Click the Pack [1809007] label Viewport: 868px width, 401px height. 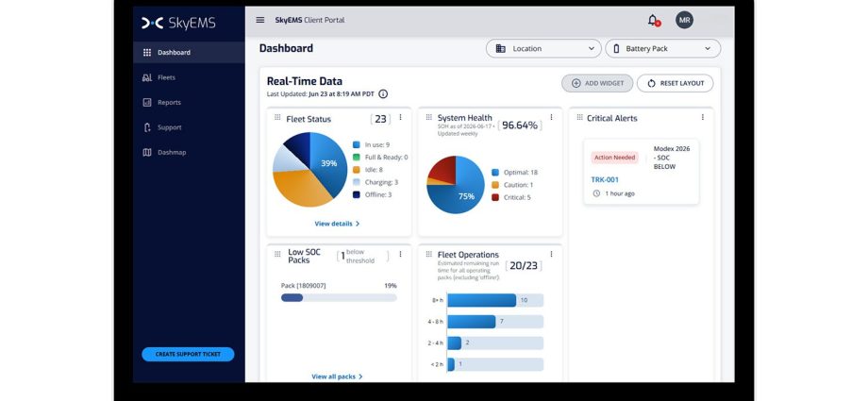click(x=304, y=286)
